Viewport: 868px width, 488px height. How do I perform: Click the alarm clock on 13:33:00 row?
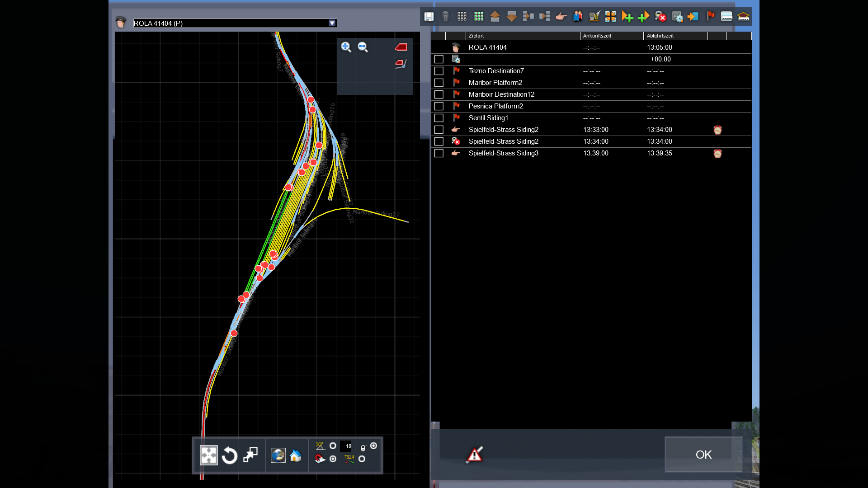pyautogui.click(x=717, y=130)
